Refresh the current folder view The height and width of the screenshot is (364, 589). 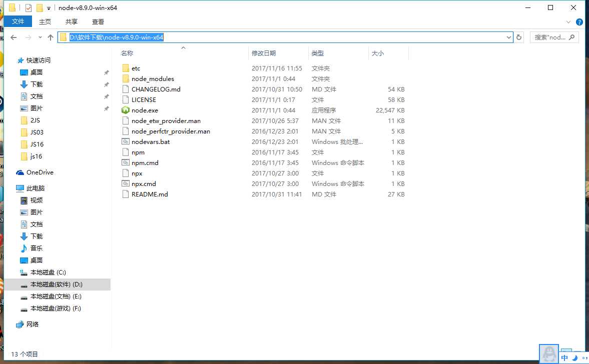[x=519, y=37]
